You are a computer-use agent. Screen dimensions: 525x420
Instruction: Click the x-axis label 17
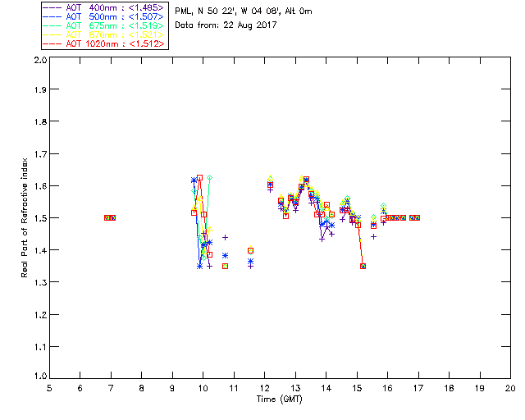click(x=418, y=388)
